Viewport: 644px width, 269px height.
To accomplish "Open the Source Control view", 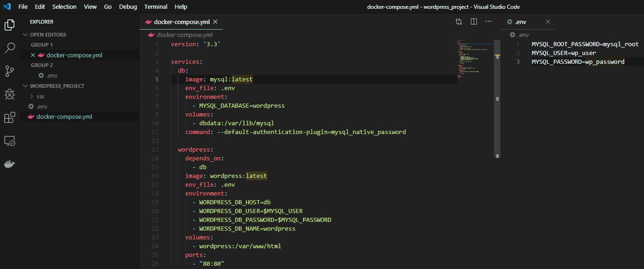I will click(x=10, y=71).
